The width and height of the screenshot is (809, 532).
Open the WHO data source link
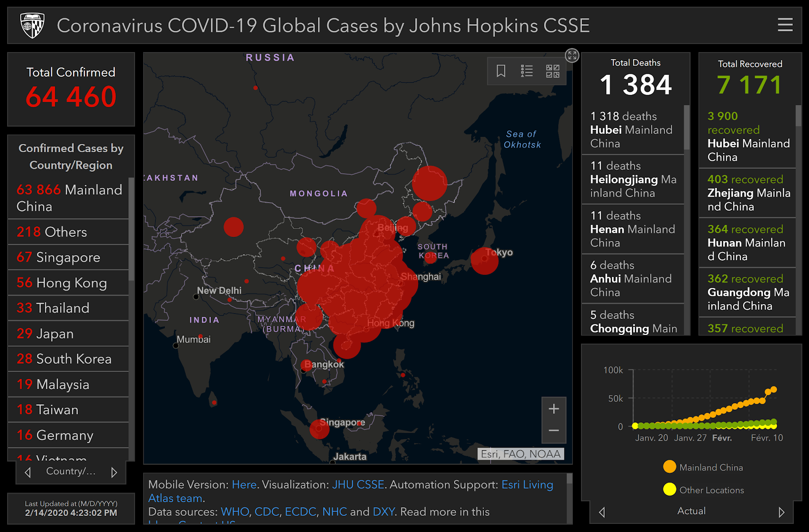click(235, 512)
